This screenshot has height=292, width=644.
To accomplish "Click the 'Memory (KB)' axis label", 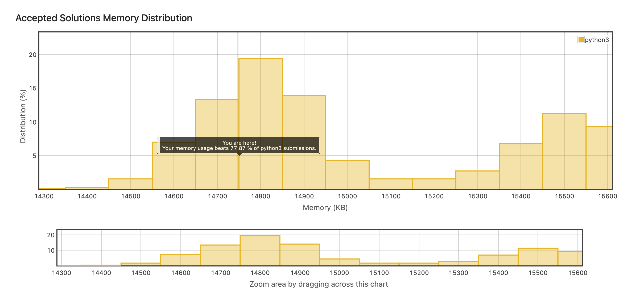I will click(x=325, y=207).
